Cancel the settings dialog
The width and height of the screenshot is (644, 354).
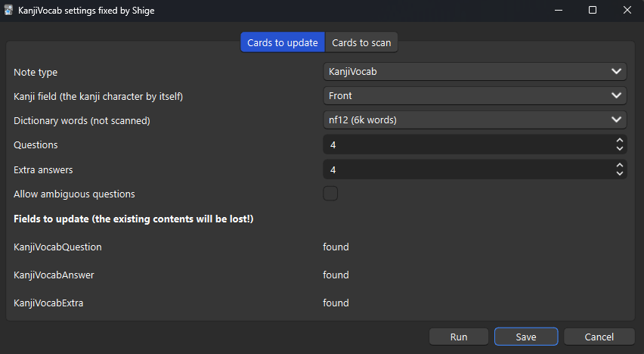coord(599,337)
